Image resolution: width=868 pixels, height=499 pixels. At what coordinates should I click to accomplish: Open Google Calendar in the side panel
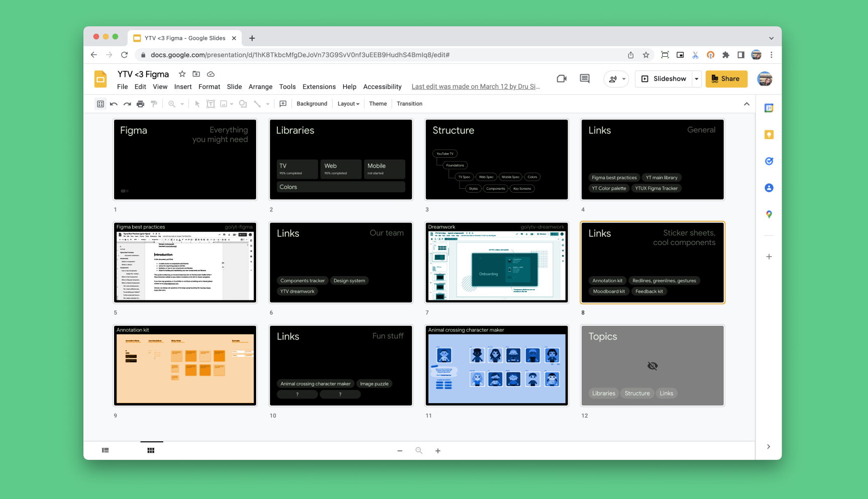coord(769,108)
